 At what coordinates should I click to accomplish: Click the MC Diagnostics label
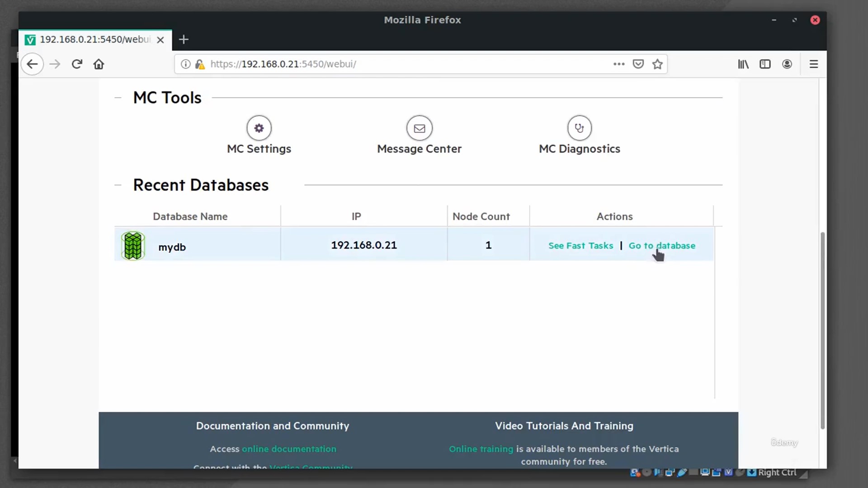[580, 149]
